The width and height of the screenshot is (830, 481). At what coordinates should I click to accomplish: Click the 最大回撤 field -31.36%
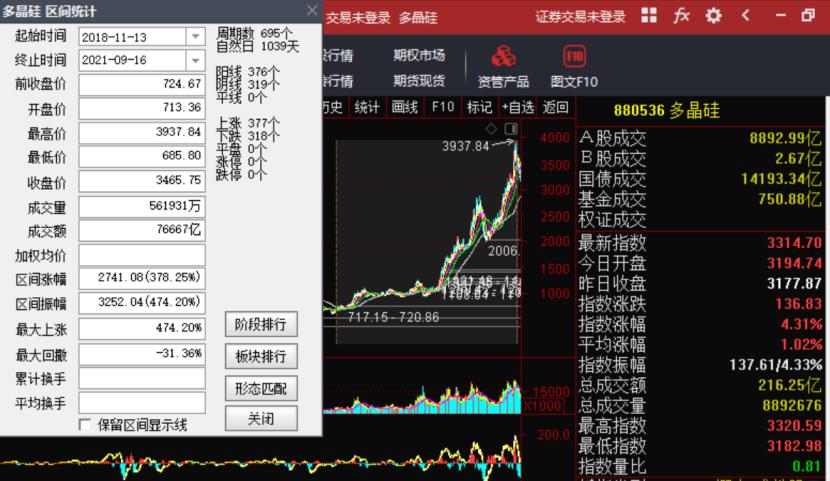click(x=142, y=355)
